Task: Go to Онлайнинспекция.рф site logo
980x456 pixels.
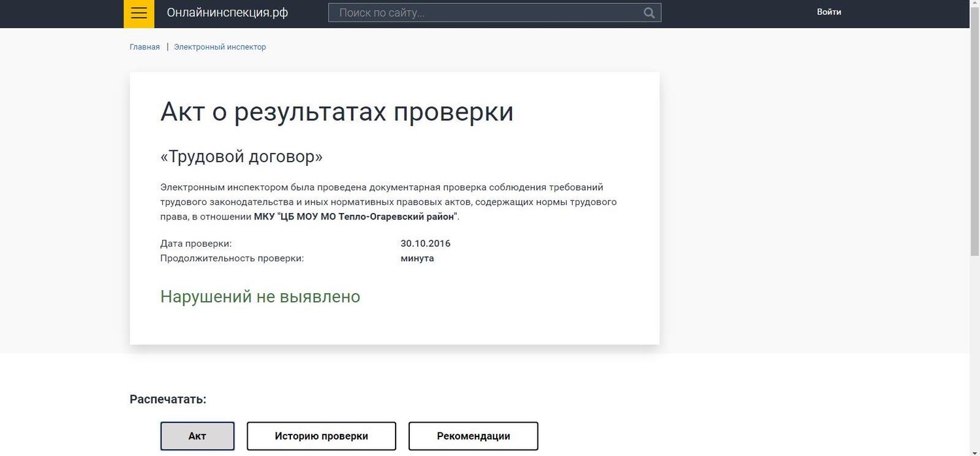Action: (227, 12)
